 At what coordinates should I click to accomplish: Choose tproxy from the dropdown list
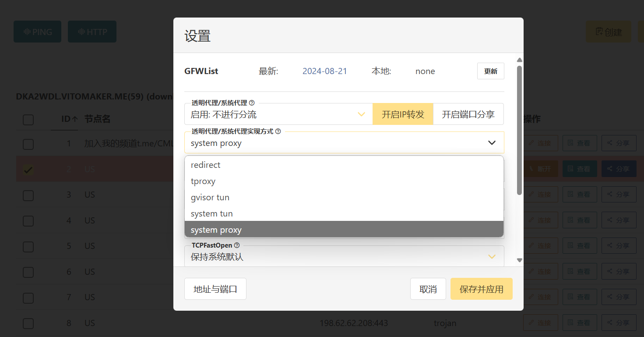[x=344, y=181]
